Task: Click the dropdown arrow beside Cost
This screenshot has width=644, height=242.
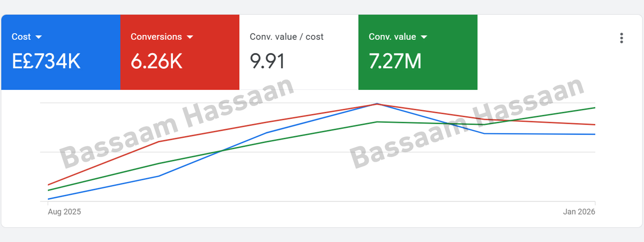Action: tap(39, 37)
